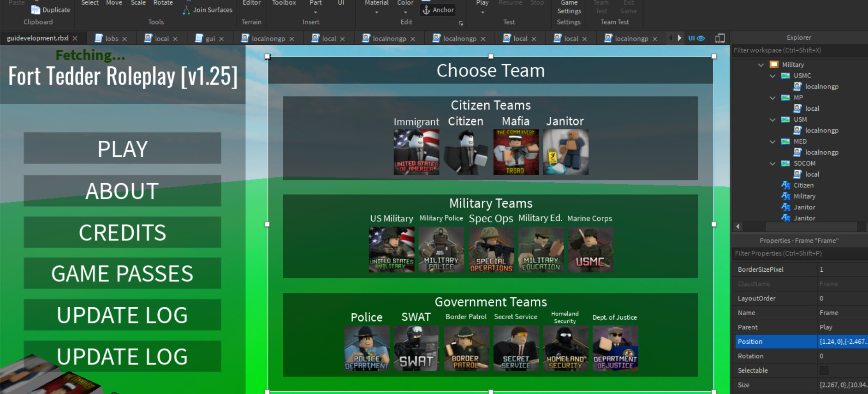Switch to the gui script tab
Image resolution: width=868 pixels, height=394 pixels.
(210, 38)
